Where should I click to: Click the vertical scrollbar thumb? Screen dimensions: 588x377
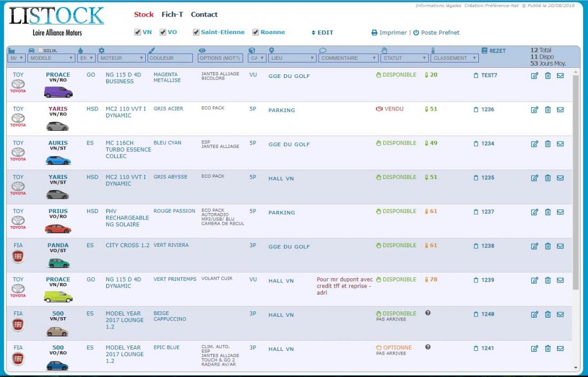click(x=576, y=183)
